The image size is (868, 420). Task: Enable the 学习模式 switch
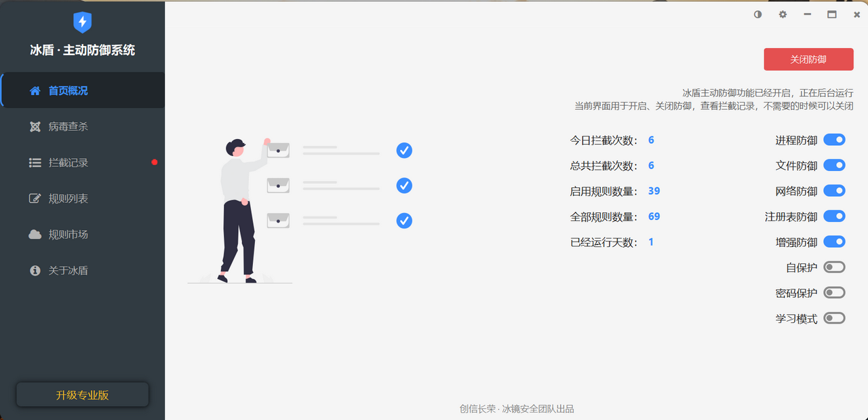(x=834, y=318)
